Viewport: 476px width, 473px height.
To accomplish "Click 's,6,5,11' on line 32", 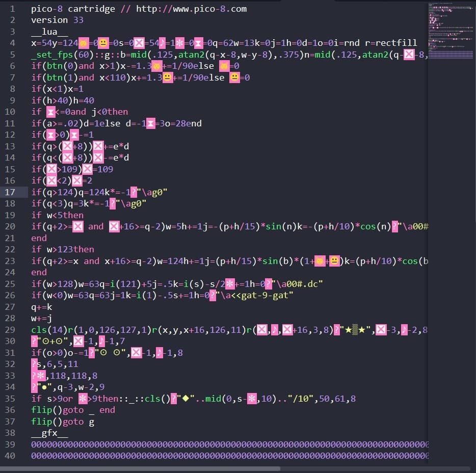I will point(58,364).
